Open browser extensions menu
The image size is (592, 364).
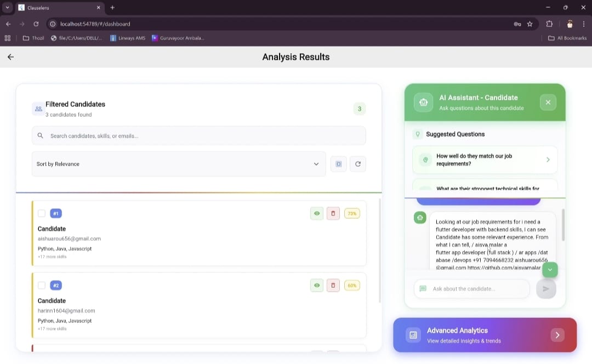point(549,24)
